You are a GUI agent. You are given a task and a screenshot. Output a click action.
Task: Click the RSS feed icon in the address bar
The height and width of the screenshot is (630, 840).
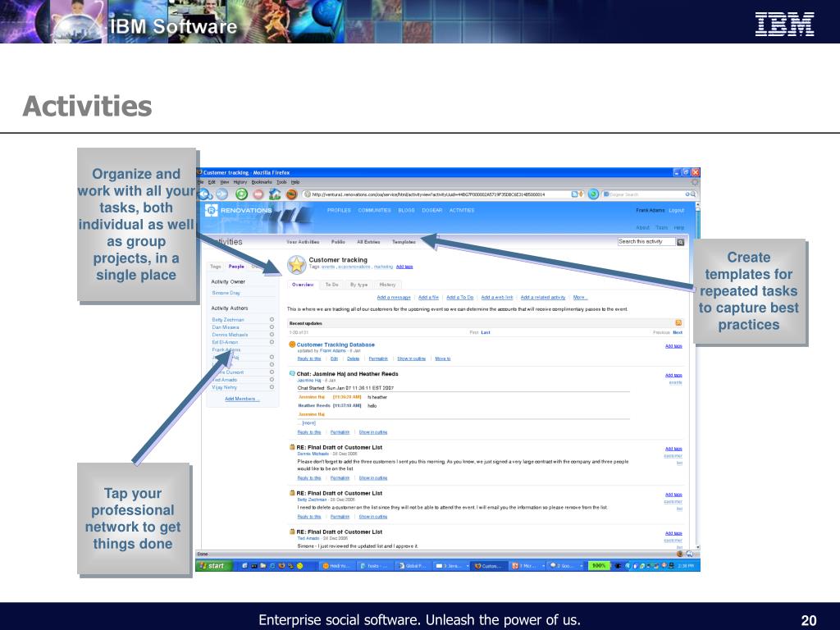(x=574, y=194)
